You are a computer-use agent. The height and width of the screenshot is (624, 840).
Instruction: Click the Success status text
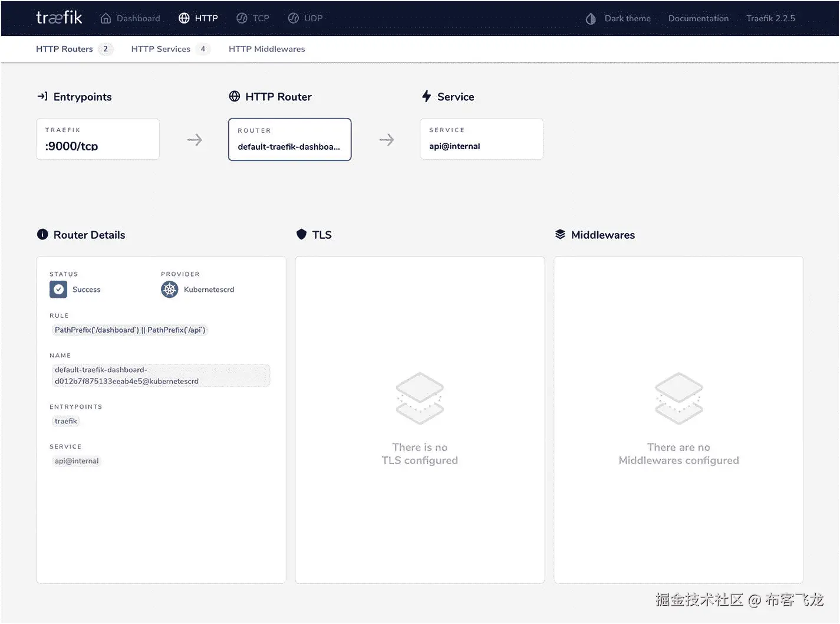[x=87, y=290]
